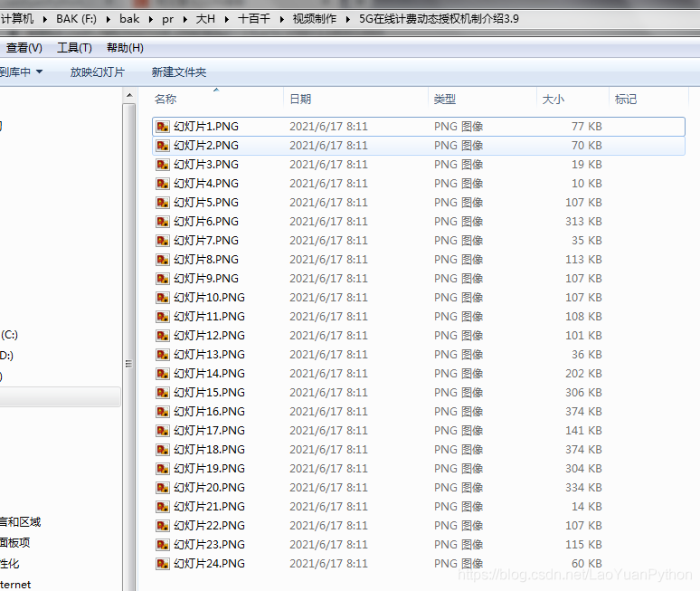Expand the arrow after 视频制作 in address bar
Screen dimensions: 700x591
pyautogui.click(x=348, y=19)
